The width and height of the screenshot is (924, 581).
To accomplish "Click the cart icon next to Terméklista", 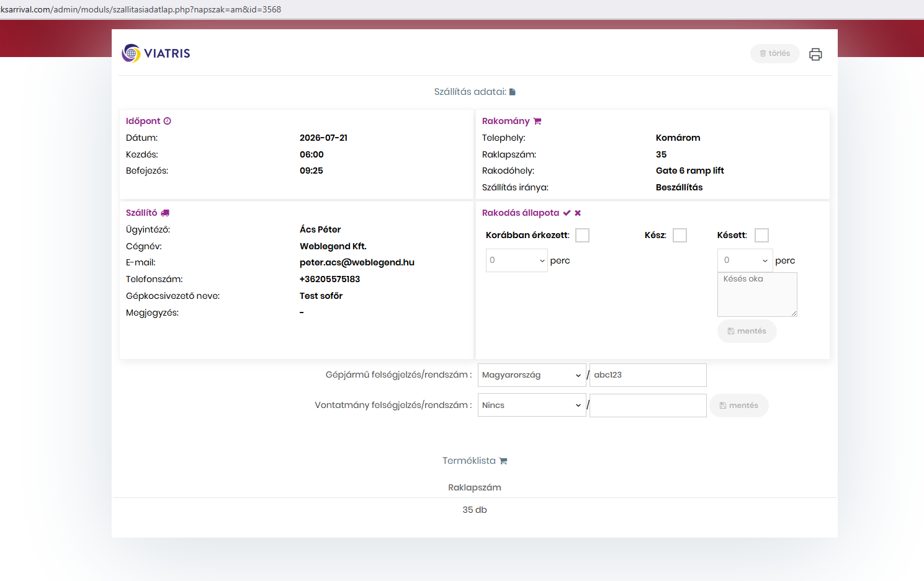I will pyautogui.click(x=503, y=461).
